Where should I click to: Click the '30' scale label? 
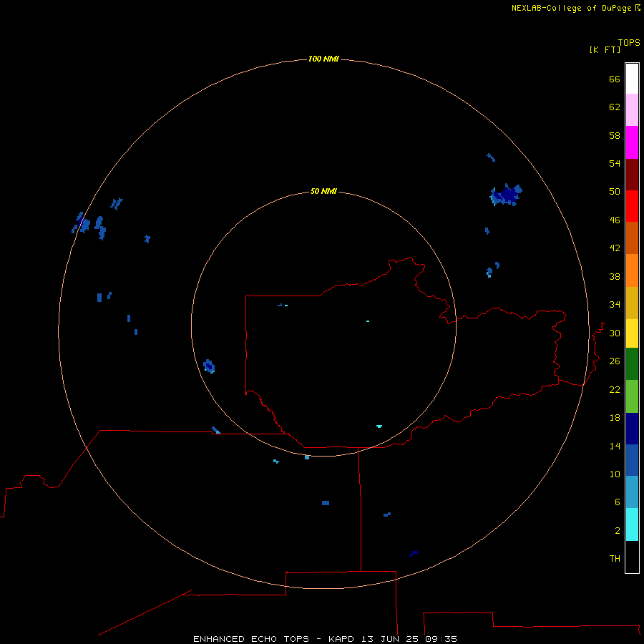(615, 333)
